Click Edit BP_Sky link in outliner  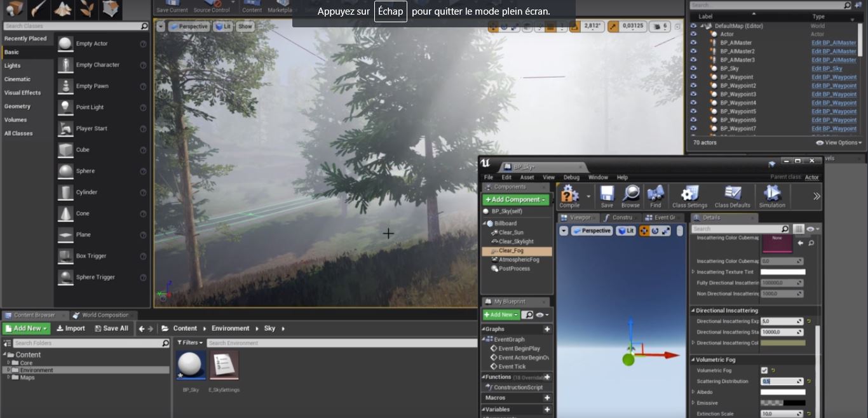tap(827, 69)
